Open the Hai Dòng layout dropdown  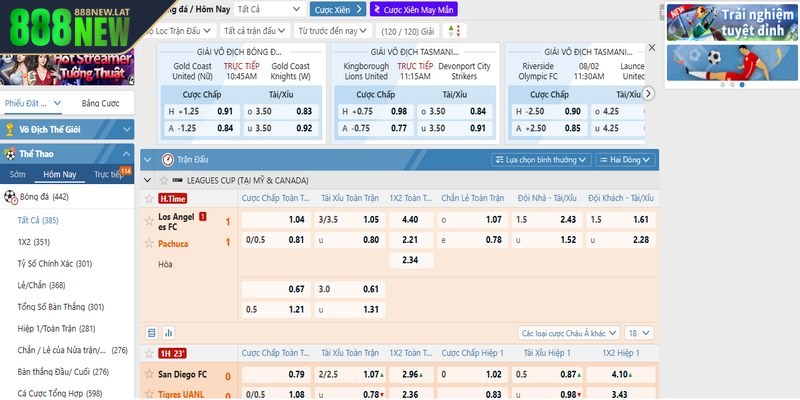[x=625, y=160]
